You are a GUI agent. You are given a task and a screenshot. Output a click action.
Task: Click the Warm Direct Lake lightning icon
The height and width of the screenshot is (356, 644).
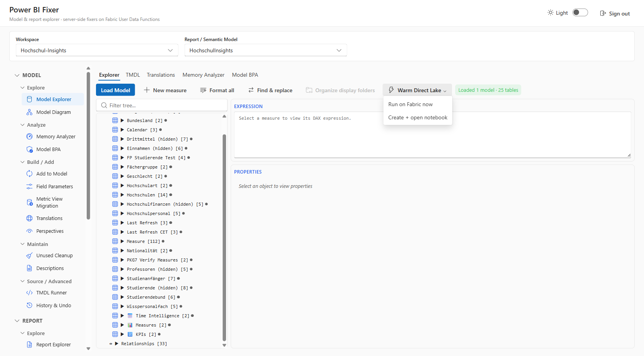(391, 90)
